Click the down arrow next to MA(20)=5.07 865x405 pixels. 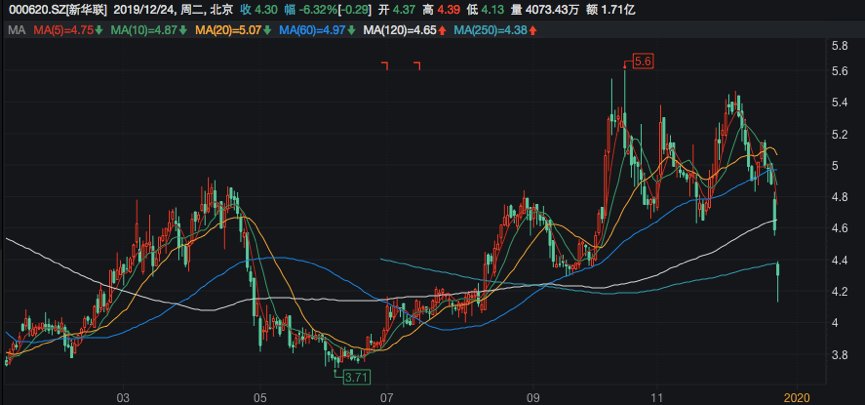[x=268, y=31]
